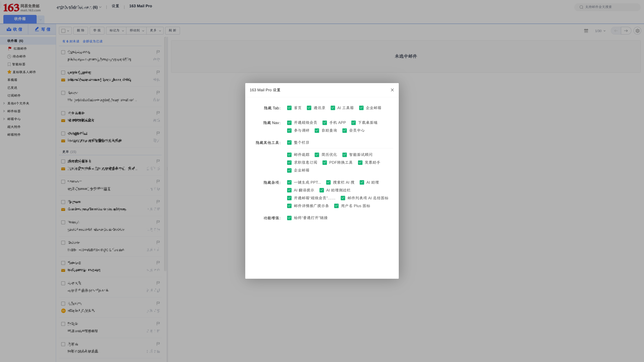Image resolution: width=644 pixels, height=362 pixels.
Task: Open 星标联系人邮件 via the star icon
Action: click(9, 72)
